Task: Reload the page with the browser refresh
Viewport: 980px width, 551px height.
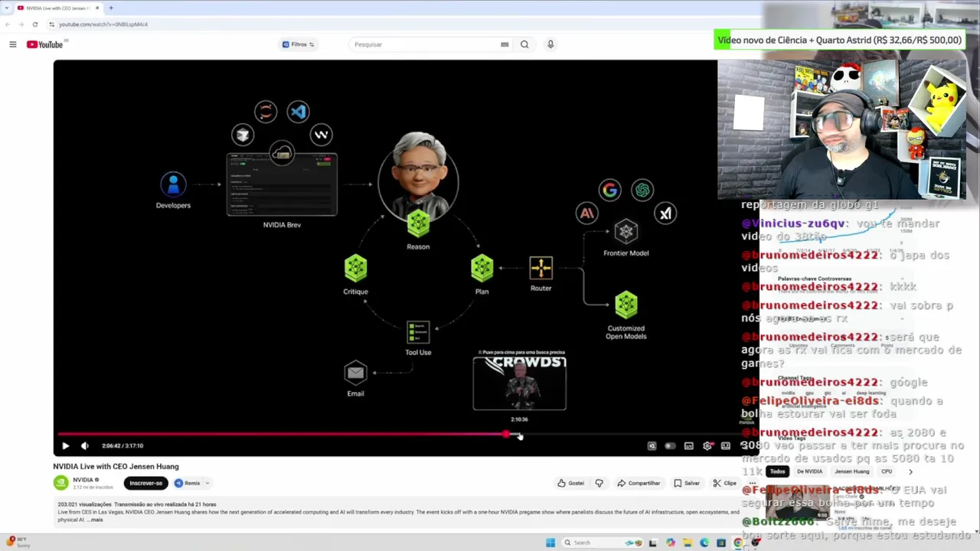Action: (34, 24)
